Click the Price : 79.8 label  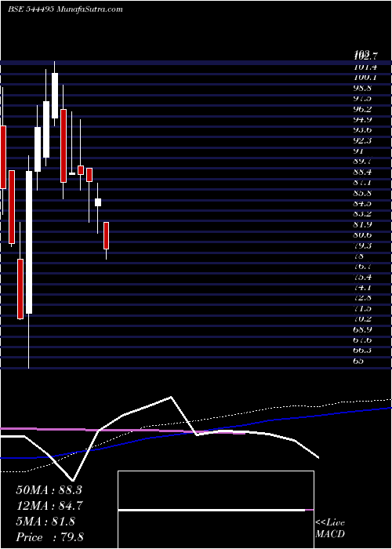(x=49, y=537)
